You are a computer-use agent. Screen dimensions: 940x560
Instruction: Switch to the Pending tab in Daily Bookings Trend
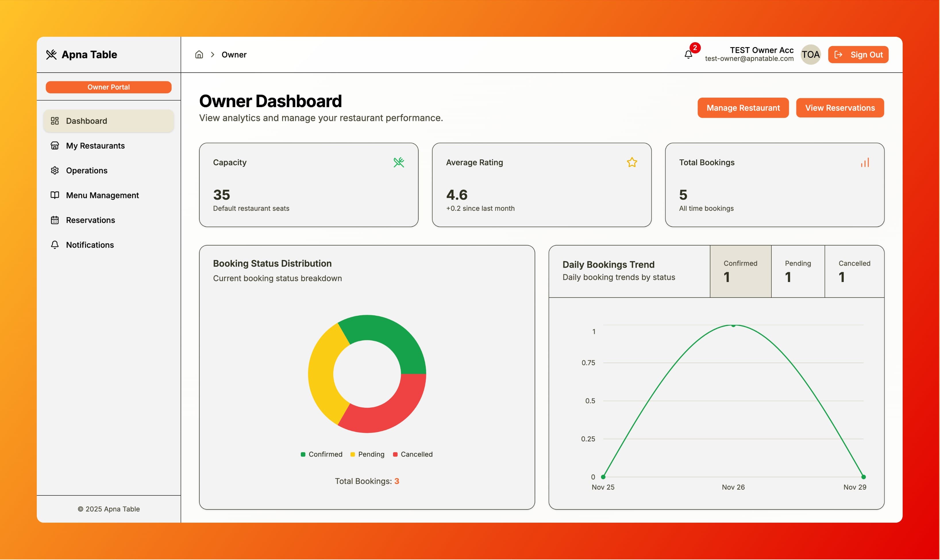pos(797,271)
